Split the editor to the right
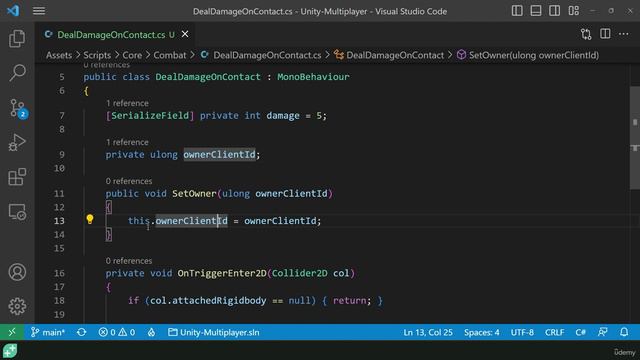Viewport: 640px width, 360px height. click(x=605, y=34)
